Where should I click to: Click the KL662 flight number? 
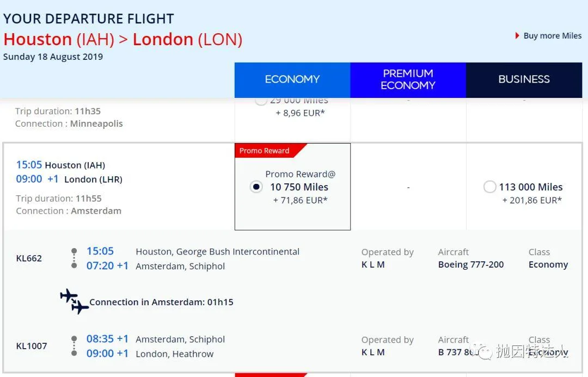coord(29,258)
